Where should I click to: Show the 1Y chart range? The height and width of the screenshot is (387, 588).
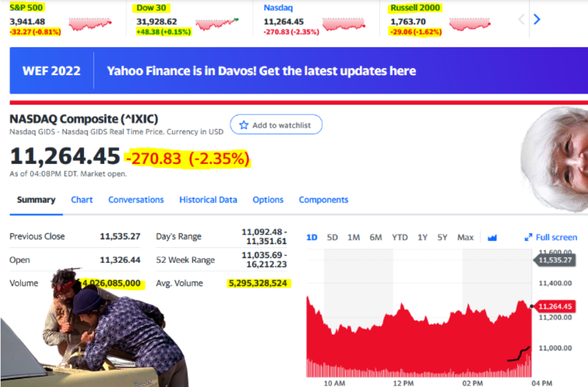(x=423, y=238)
